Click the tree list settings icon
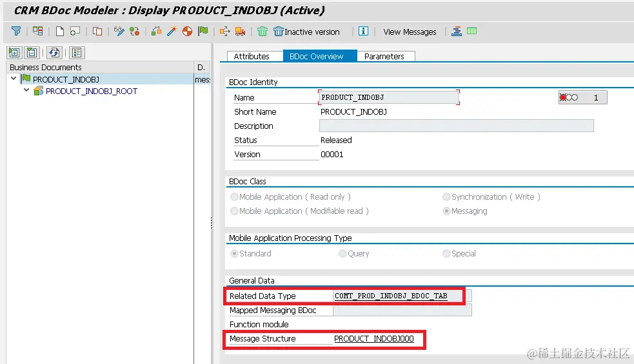 point(77,53)
